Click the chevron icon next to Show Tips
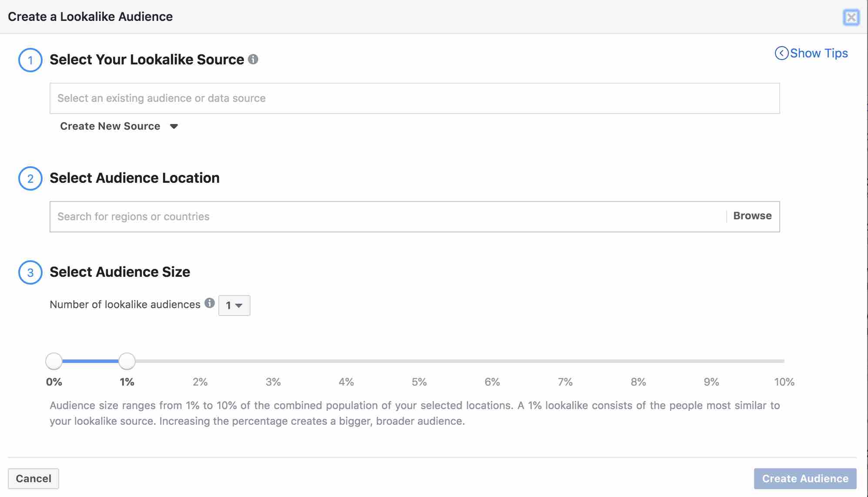The height and width of the screenshot is (497, 868). coord(781,52)
